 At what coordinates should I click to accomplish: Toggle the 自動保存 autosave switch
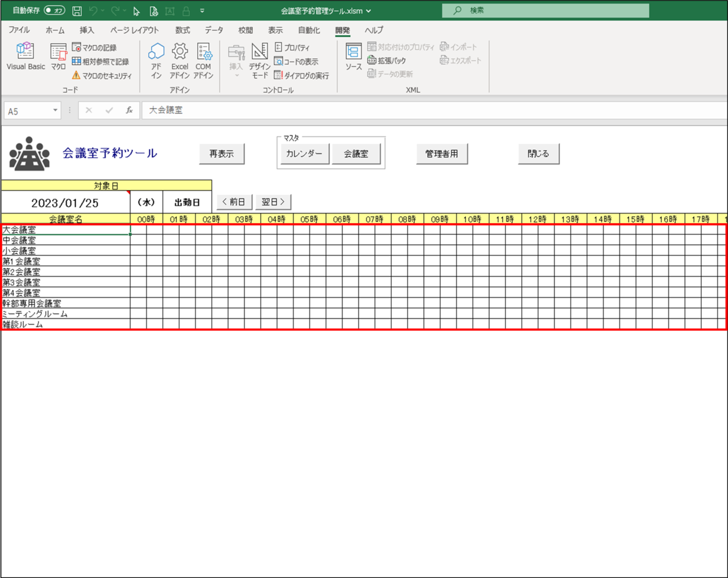pos(55,10)
